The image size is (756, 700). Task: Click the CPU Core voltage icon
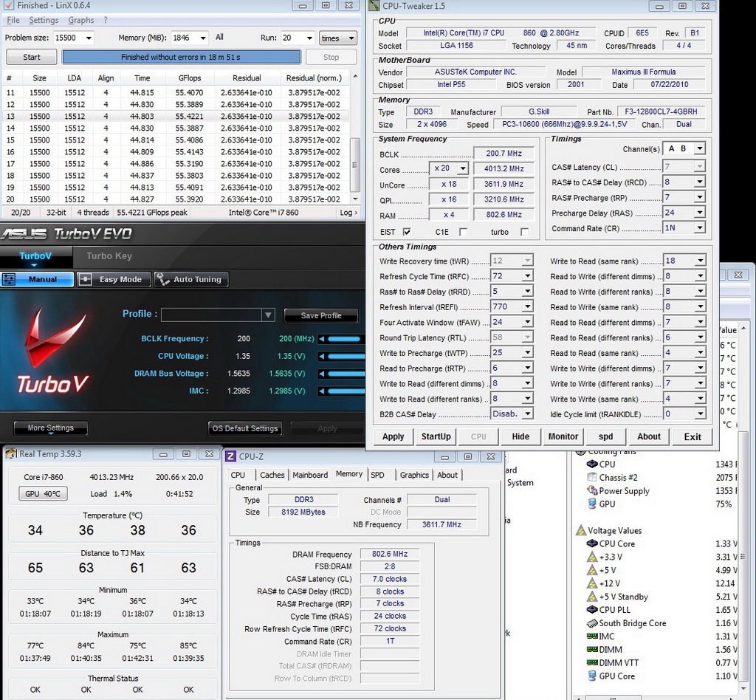[592, 543]
